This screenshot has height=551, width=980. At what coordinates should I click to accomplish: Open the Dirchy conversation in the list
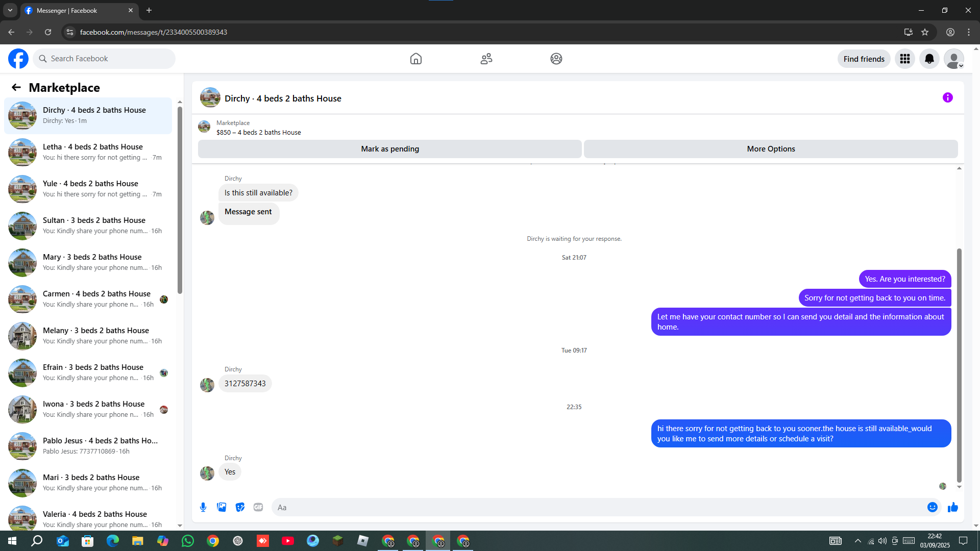(x=88, y=116)
